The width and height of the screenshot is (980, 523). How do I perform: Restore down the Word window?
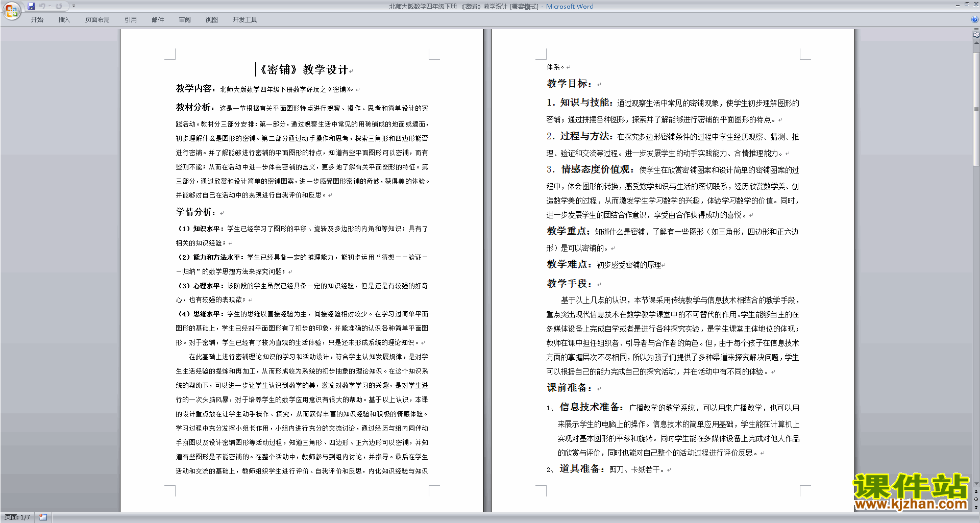967,4
